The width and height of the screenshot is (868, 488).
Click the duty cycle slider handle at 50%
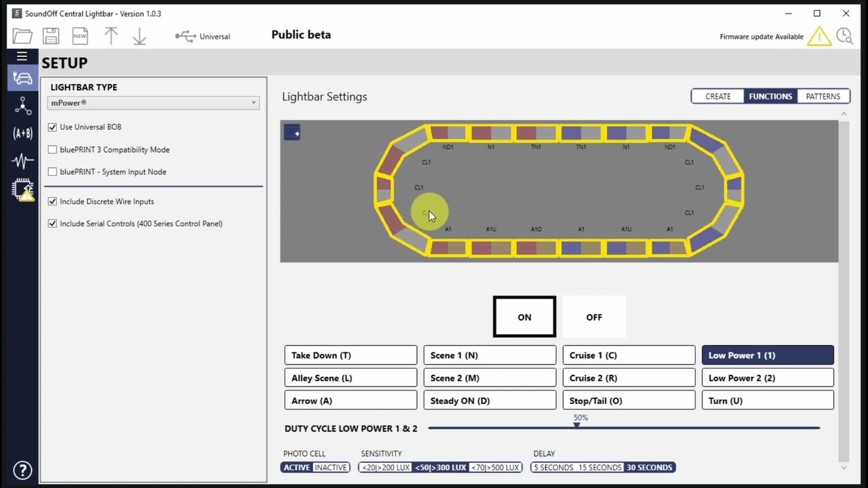point(577,424)
